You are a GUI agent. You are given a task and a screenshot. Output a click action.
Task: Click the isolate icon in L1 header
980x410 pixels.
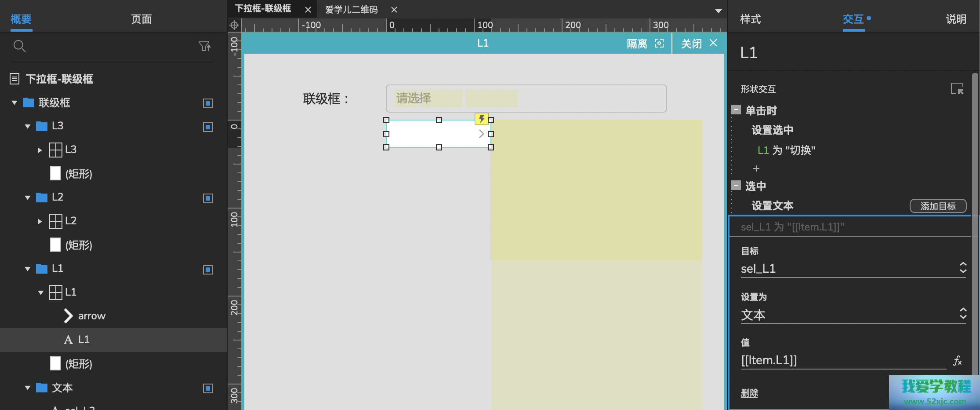pos(659,43)
